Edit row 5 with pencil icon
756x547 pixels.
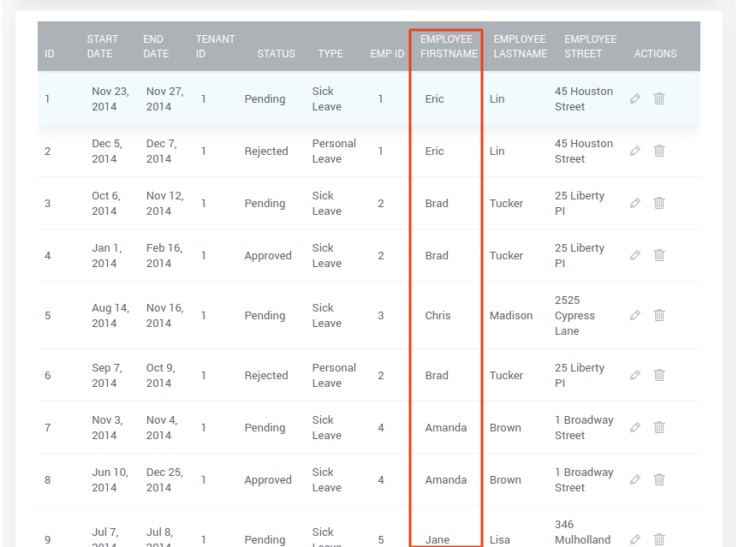(x=635, y=315)
